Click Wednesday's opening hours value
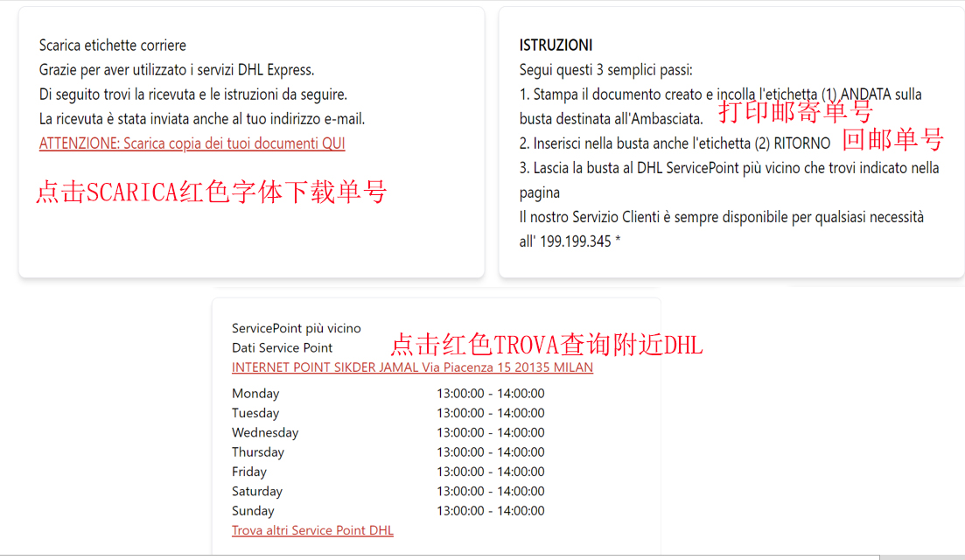Viewport: 965px width, 560px height. click(491, 432)
